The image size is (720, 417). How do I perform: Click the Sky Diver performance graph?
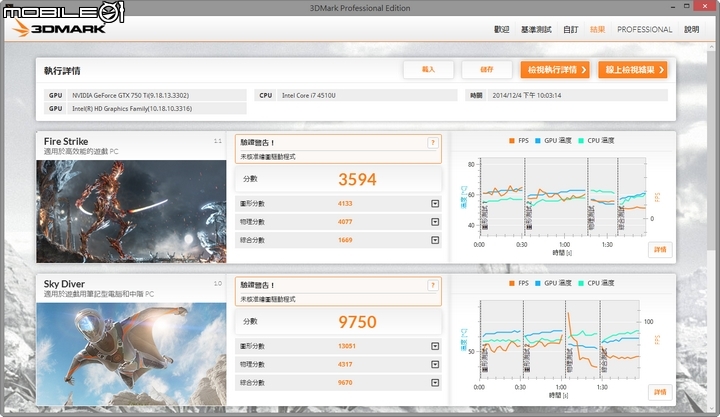tap(559, 339)
